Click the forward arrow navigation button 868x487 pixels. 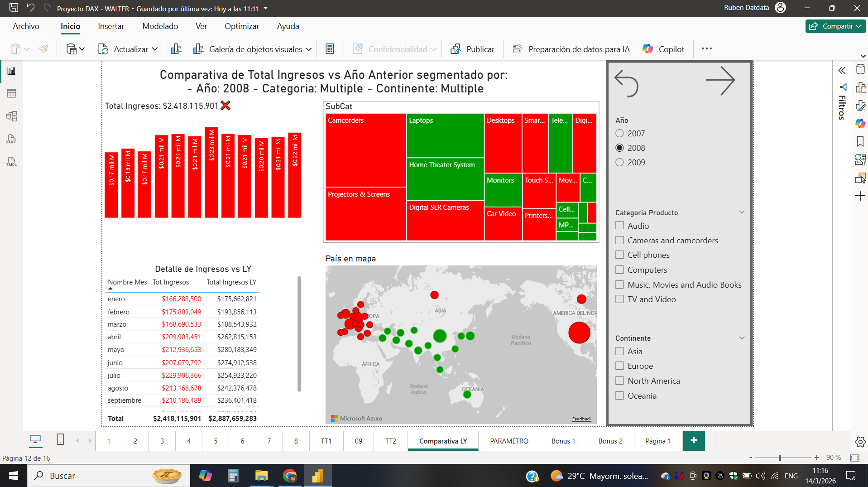click(x=720, y=81)
